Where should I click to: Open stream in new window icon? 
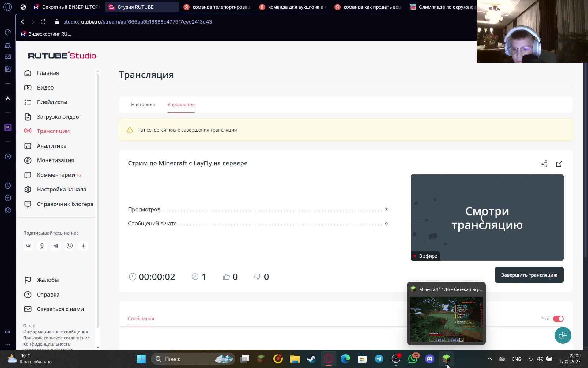[559, 164]
